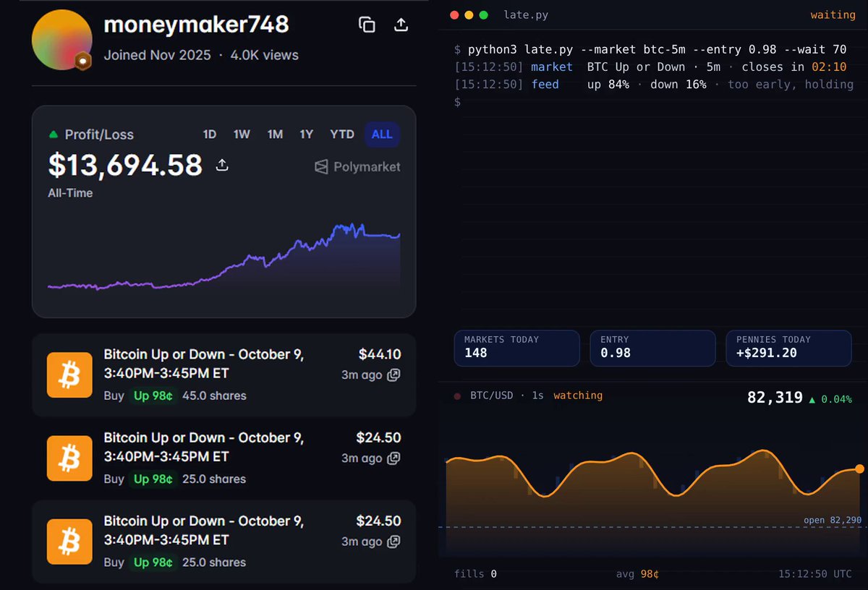Select the late.py window title
The height and width of the screenshot is (590, 868).
tap(527, 14)
